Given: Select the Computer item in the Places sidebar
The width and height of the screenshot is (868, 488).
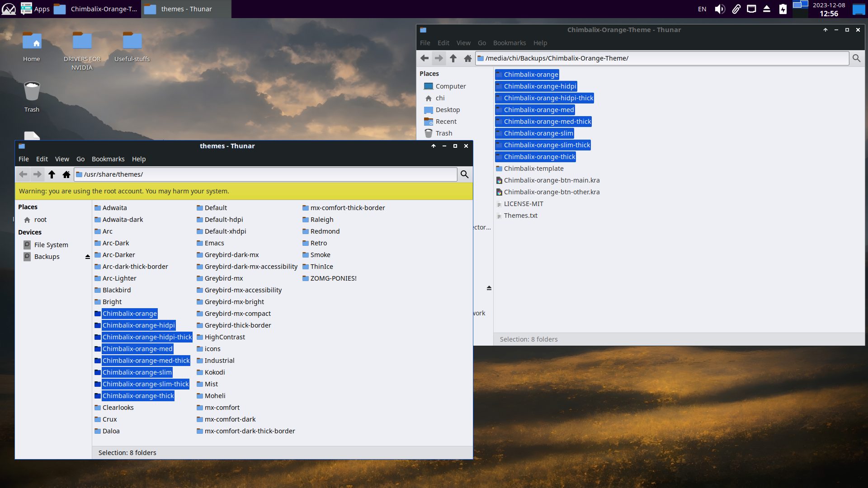Looking at the screenshot, I should pyautogui.click(x=450, y=86).
